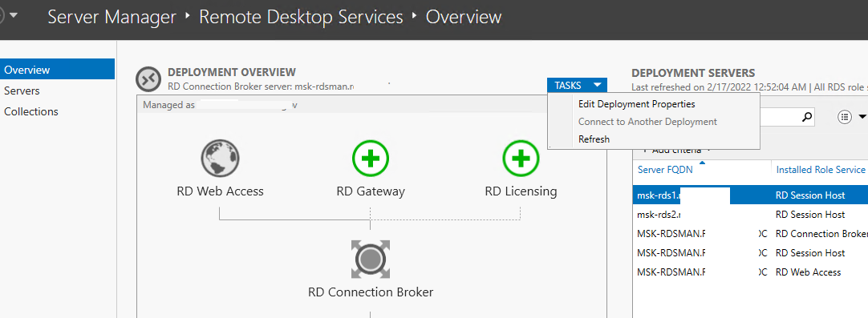Image resolution: width=868 pixels, height=318 pixels.
Task: Click the search magnifier in Deployment Servers
Action: point(807,117)
